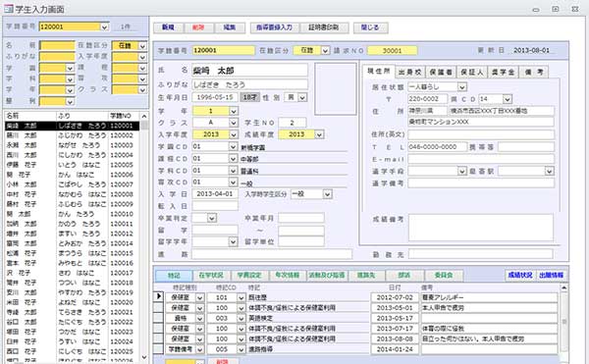Switch to the 備考 tab

[x=533, y=72]
